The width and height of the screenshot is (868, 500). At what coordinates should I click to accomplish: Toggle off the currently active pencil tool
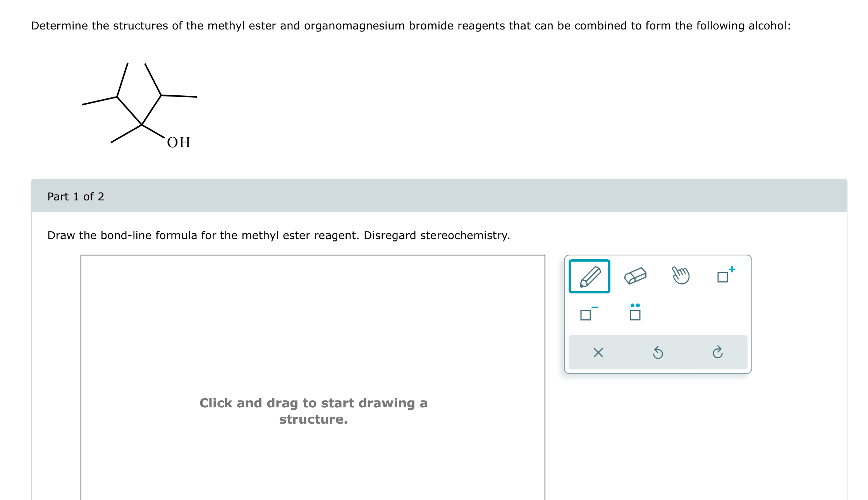(589, 276)
